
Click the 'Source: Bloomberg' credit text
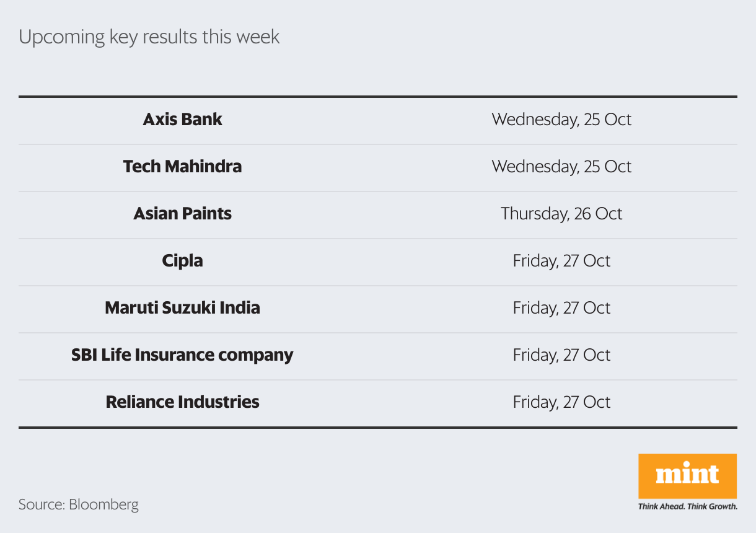coord(79,504)
